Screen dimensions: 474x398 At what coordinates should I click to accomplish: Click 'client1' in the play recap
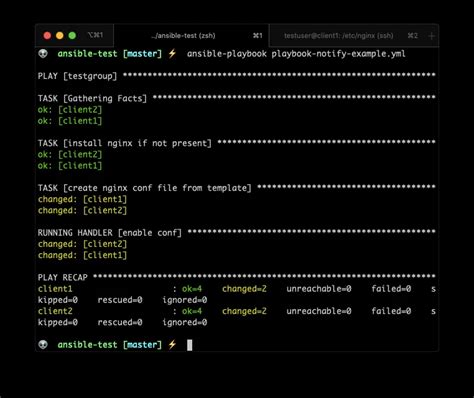55,289
